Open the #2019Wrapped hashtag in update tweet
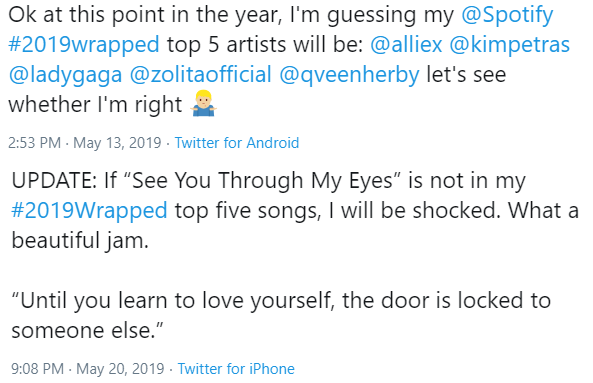The height and width of the screenshot is (383, 593). pyautogui.click(x=89, y=211)
